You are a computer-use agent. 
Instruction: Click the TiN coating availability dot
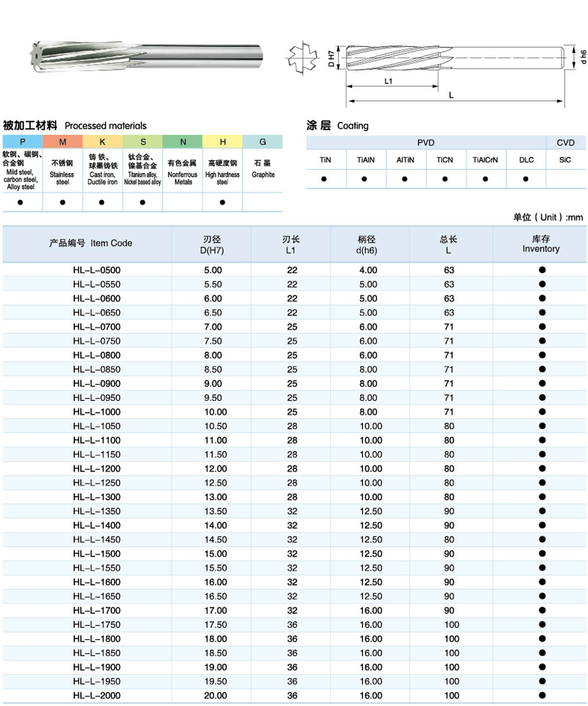tap(324, 179)
